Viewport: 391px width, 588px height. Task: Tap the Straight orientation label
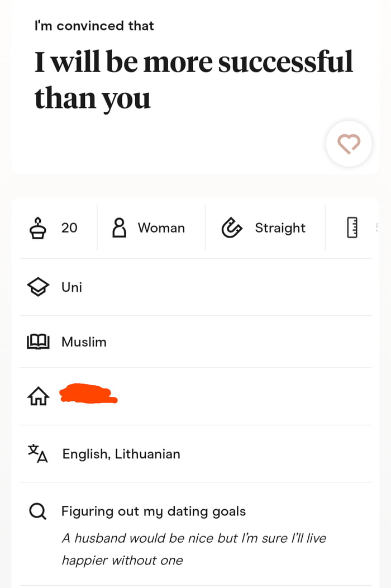click(x=280, y=227)
